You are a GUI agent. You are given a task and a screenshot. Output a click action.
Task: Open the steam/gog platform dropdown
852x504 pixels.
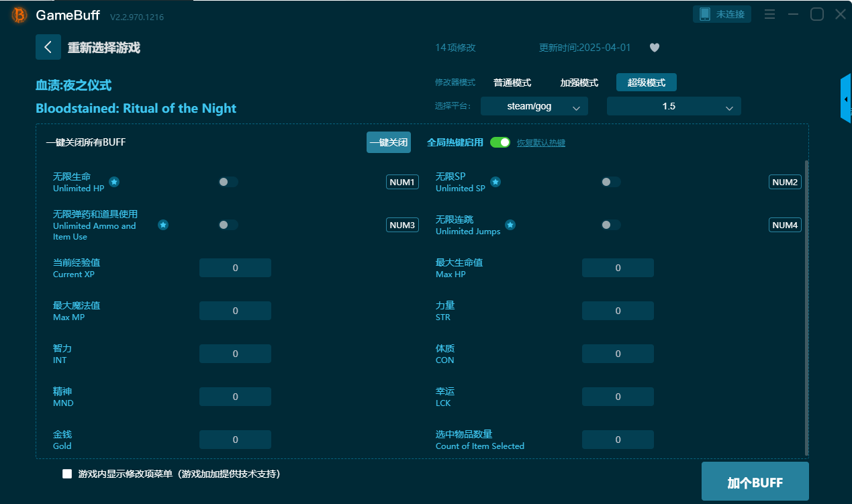click(x=534, y=106)
